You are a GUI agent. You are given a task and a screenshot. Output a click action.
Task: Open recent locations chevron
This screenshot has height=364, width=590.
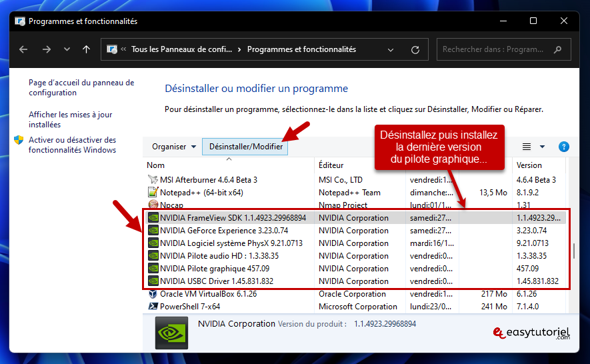click(x=67, y=49)
